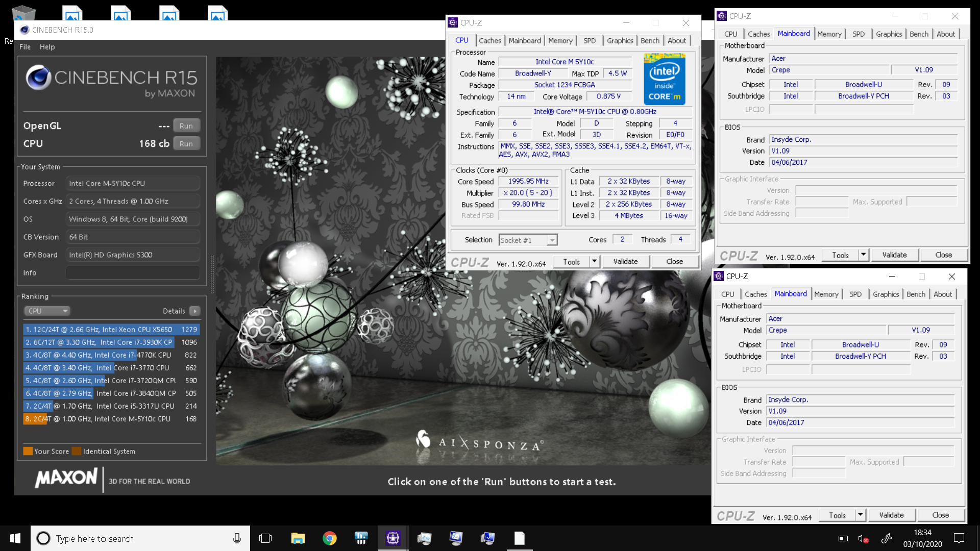This screenshot has width=980, height=551.
Task: Run the CPU benchmark test
Action: pos(186,143)
